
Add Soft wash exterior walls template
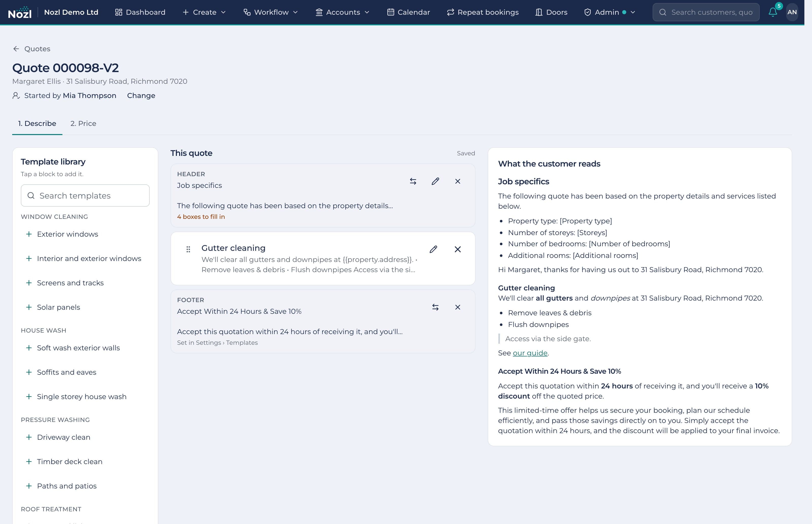tap(85, 348)
